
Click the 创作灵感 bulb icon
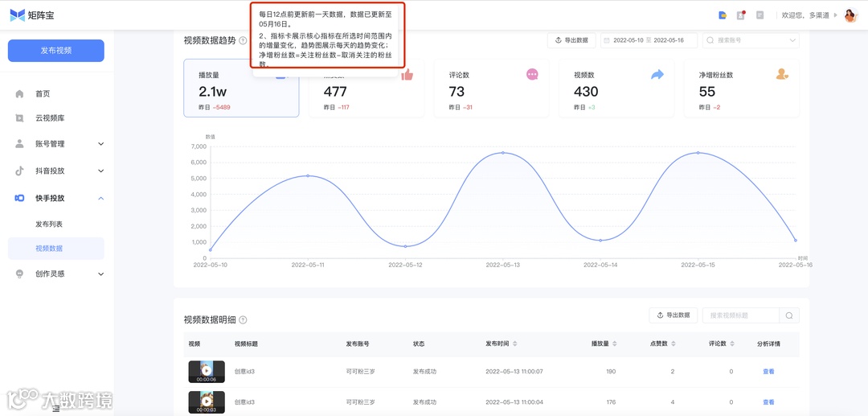point(20,274)
